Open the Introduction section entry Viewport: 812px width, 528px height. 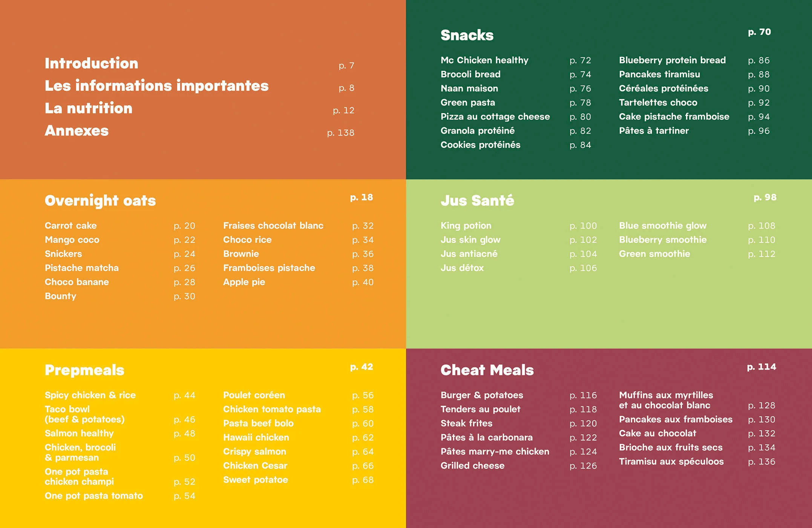click(x=92, y=63)
